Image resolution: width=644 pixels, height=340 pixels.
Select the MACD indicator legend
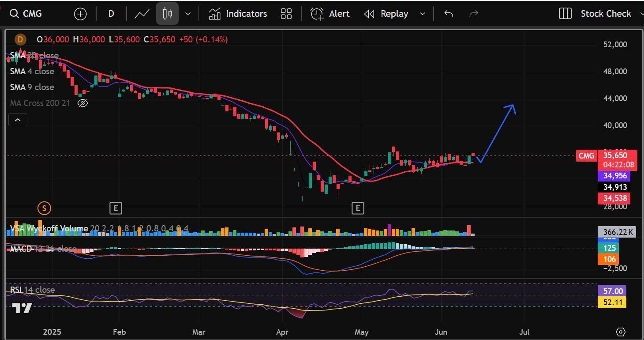click(x=43, y=249)
